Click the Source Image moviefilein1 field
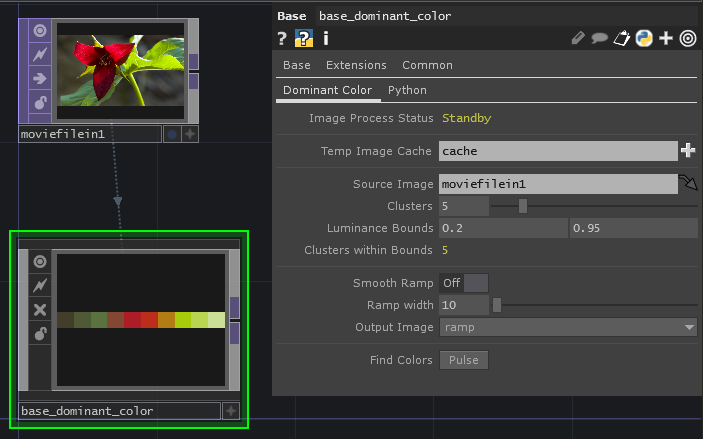703x439 pixels. click(x=558, y=184)
